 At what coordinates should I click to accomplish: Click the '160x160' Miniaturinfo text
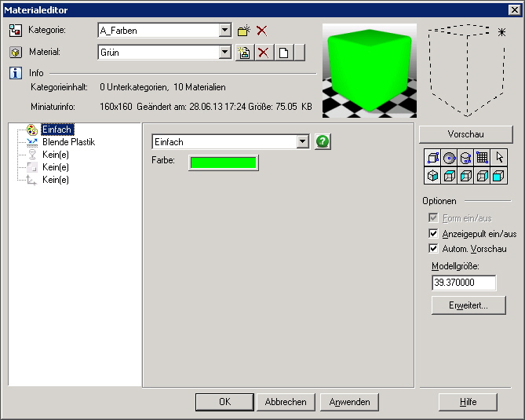click(x=116, y=107)
